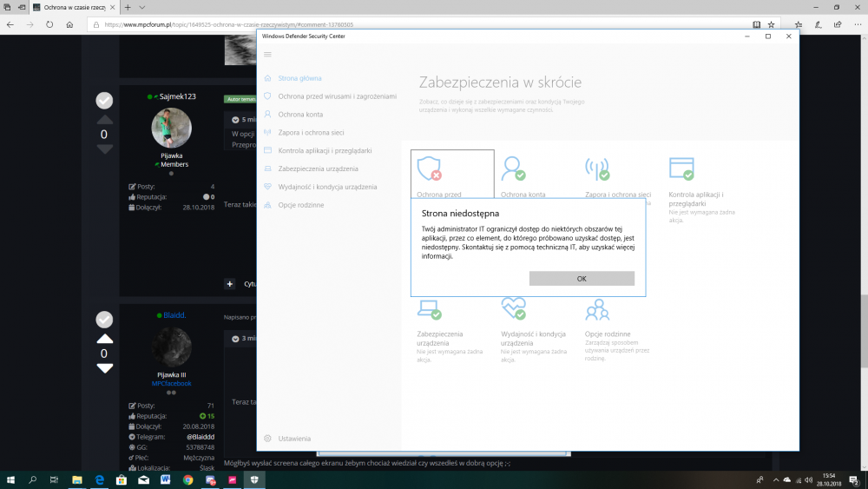The width and height of the screenshot is (868, 489).
Task: Click the Windows Defender taskbar shield icon
Action: [x=254, y=480]
